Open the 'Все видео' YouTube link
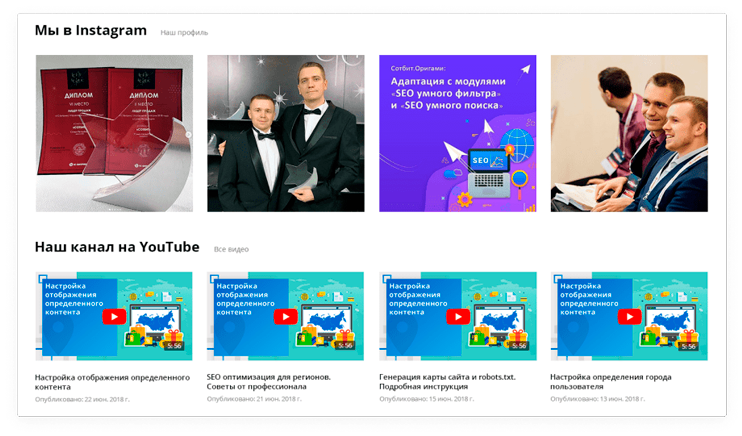 [x=231, y=249]
